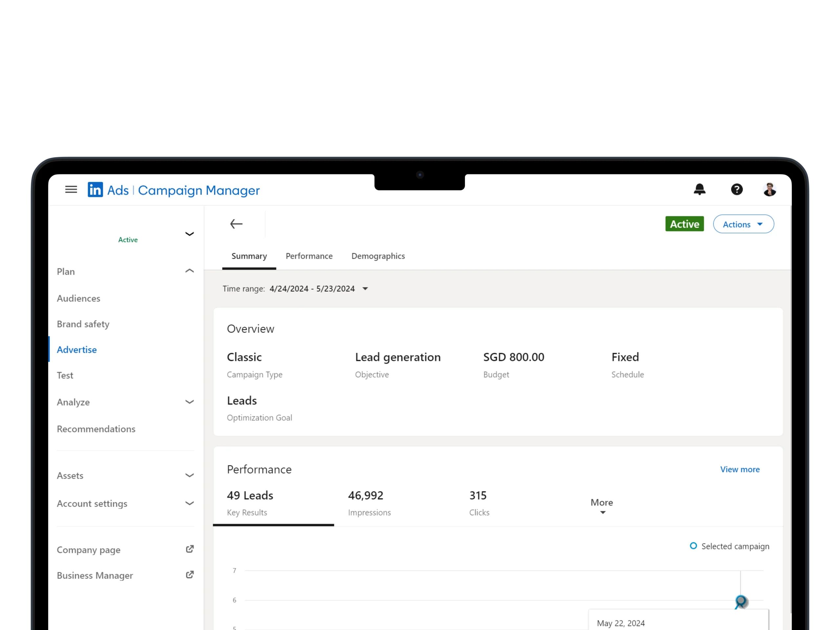This screenshot has width=840, height=630.
Task: Click the Analyze sidebar label
Action: 73,403
